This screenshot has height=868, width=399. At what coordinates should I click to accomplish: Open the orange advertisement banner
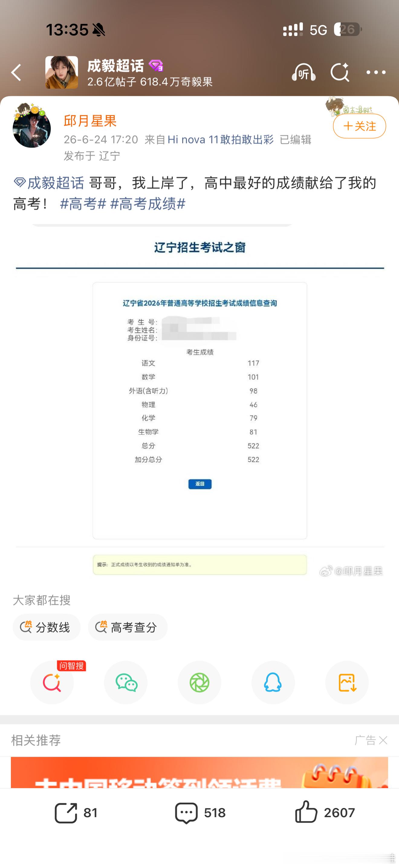(199, 772)
